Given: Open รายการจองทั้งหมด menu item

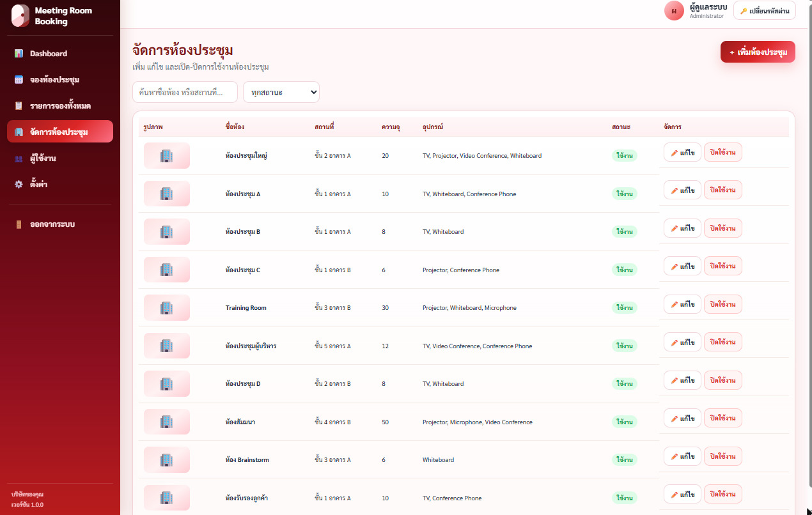Looking at the screenshot, I should [60, 106].
